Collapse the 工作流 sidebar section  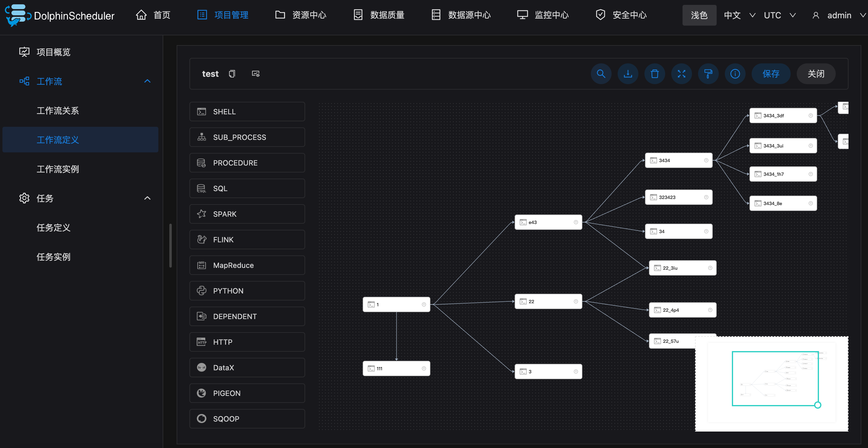147,81
